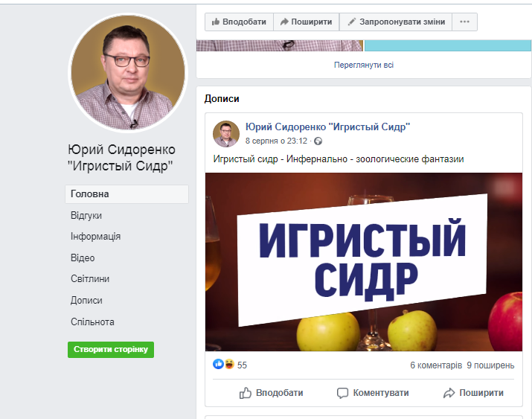Viewport: 532px width, 419px height.
Task: Open post timestamp 8 серпня о 23:12
Action: (276, 141)
